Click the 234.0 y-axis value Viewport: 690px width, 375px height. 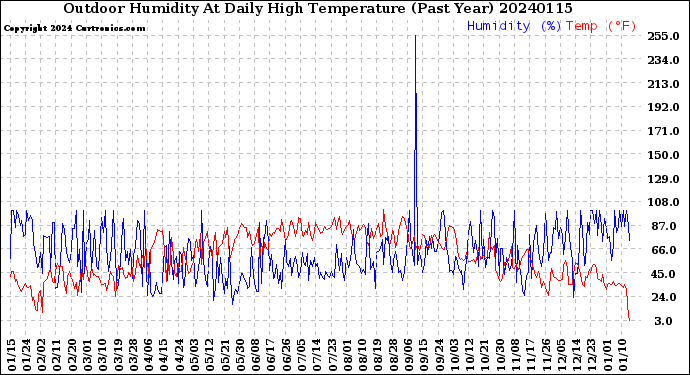tap(663, 60)
